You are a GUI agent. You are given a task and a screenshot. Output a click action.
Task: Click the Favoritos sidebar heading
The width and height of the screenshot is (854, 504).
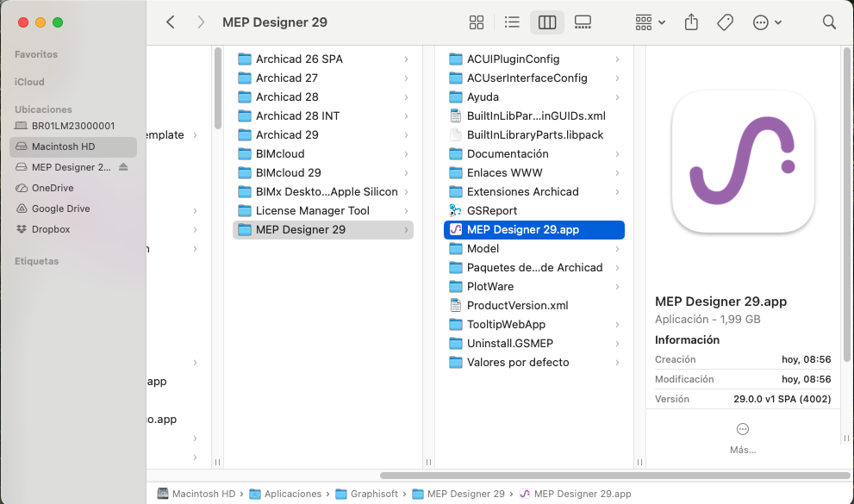[36, 54]
